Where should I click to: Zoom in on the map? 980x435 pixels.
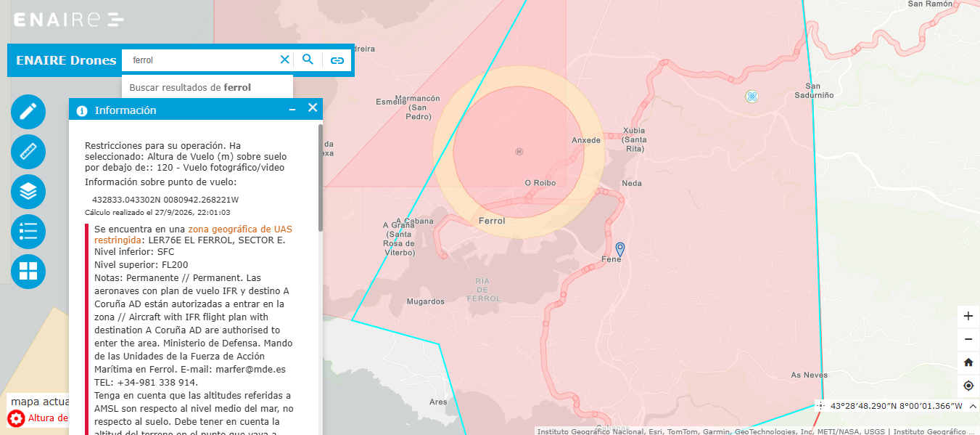pos(968,316)
